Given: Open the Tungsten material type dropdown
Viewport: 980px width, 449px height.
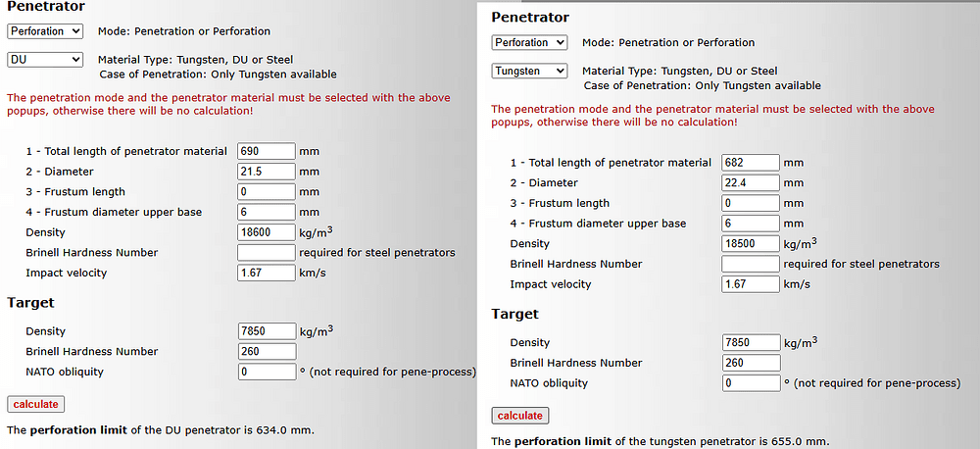Looking at the screenshot, I should (529, 71).
